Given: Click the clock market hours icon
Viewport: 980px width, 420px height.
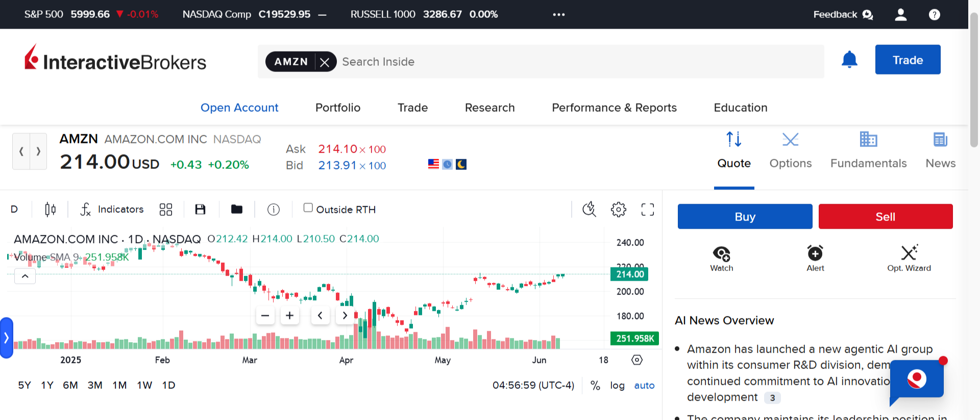Looking at the screenshot, I should coord(447,164).
